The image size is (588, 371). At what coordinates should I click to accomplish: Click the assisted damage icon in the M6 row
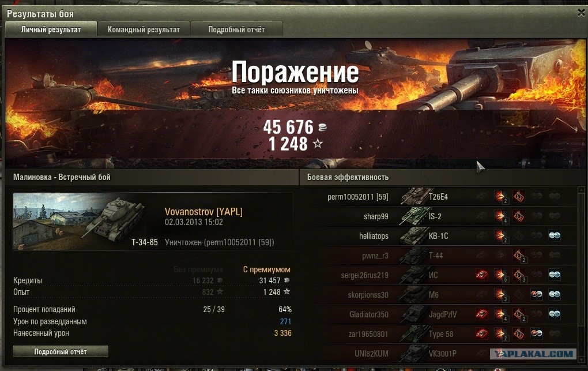[x=537, y=294]
